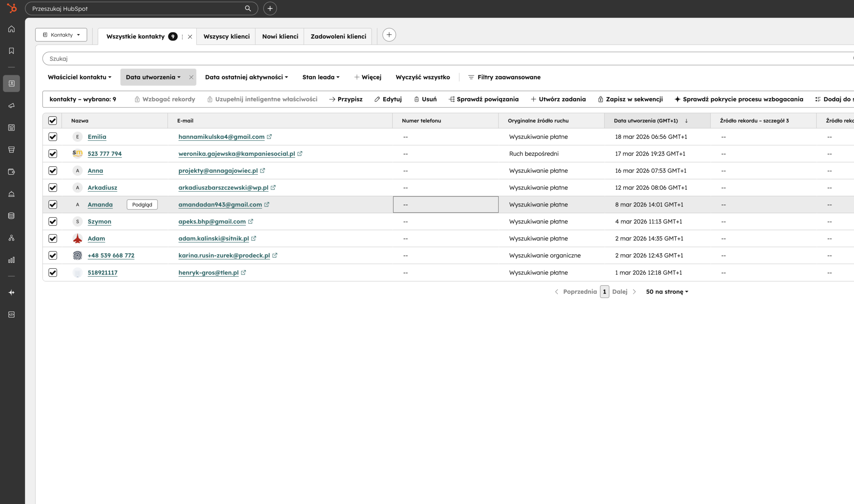Uncheck the checkbox for Amanda
Screen dimensions: 854x504
click(x=53, y=204)
